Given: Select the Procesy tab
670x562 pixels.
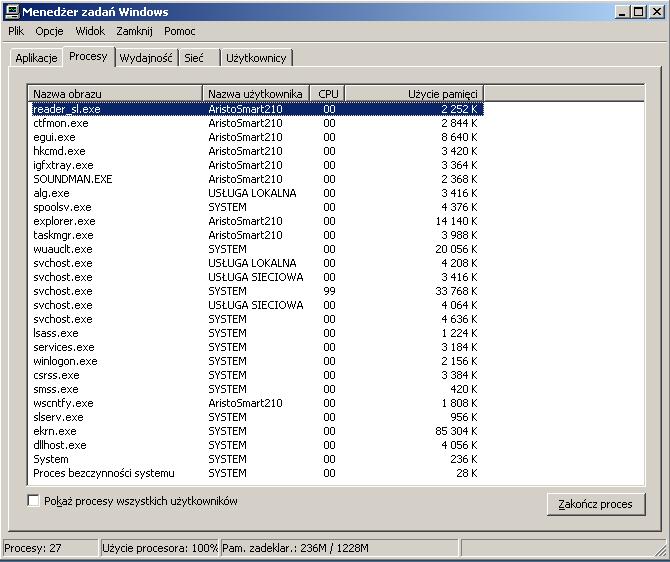Looking at the screenshot, I should point(88,56).
